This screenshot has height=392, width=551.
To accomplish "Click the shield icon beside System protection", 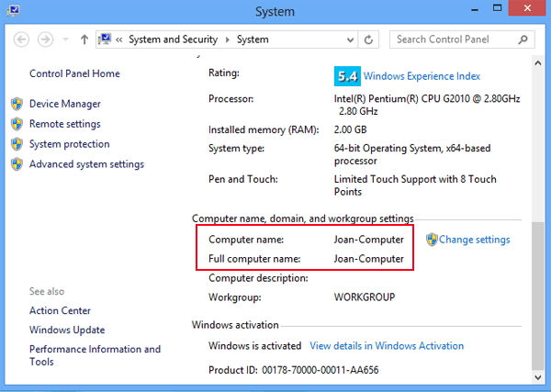I will click(17, 144).
